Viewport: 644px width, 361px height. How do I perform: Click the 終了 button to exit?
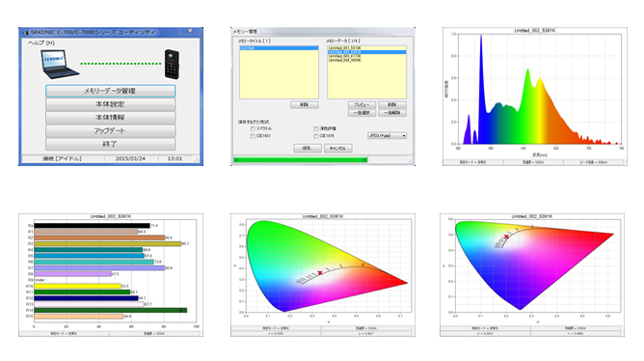point(111,144)
